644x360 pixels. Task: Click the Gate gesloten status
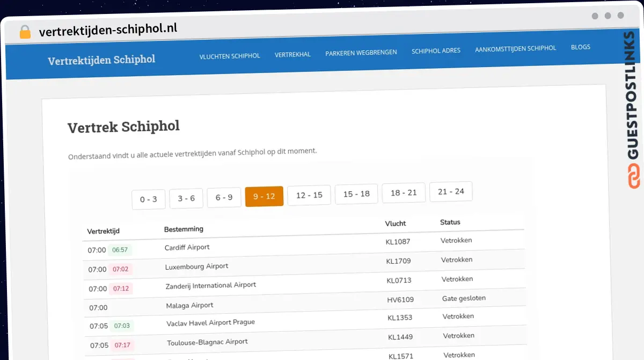pos(464,298)
